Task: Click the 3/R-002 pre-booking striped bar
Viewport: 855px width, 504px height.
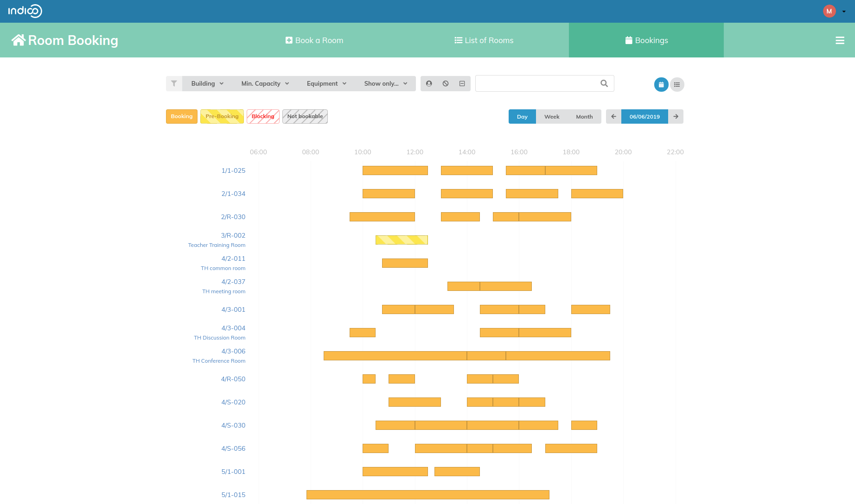Action: 402,240
